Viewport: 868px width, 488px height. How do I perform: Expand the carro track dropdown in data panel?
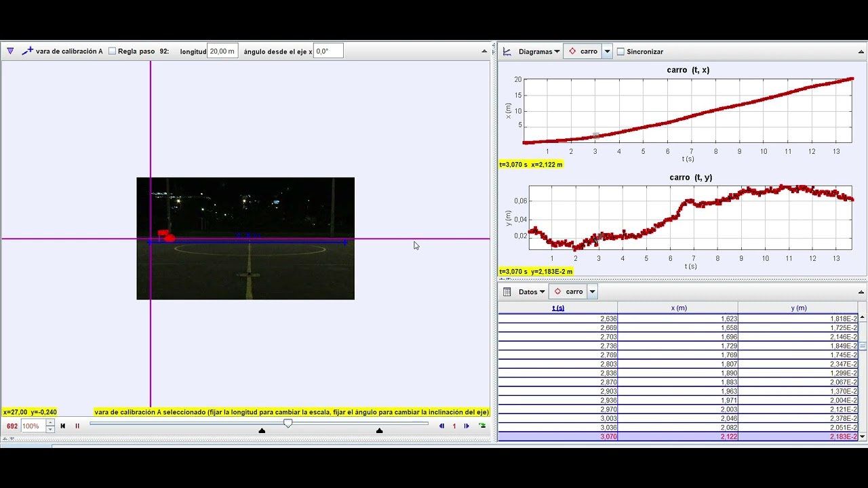[x=592, y=291]
